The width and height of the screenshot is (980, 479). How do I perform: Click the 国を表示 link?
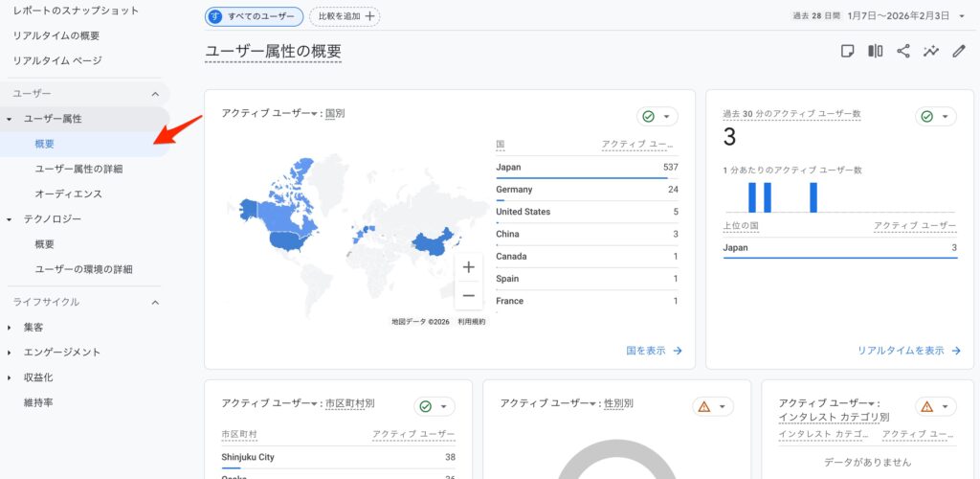(x=654, y=351)
